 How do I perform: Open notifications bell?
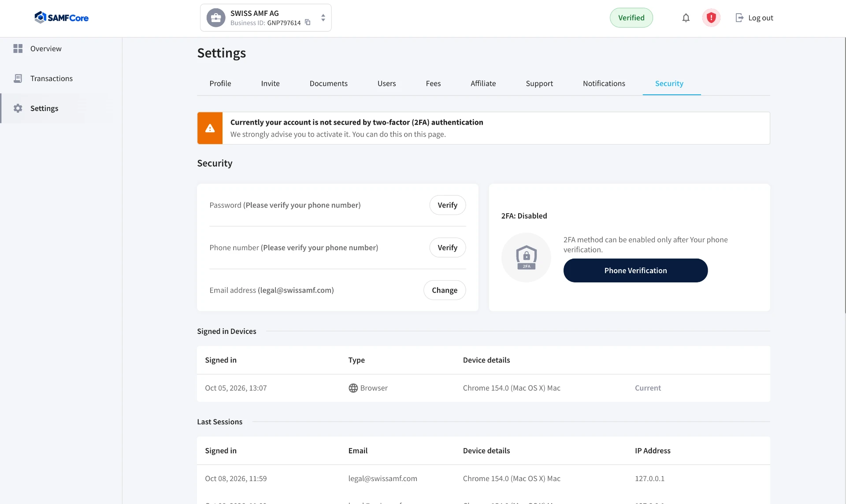(686, 18)
